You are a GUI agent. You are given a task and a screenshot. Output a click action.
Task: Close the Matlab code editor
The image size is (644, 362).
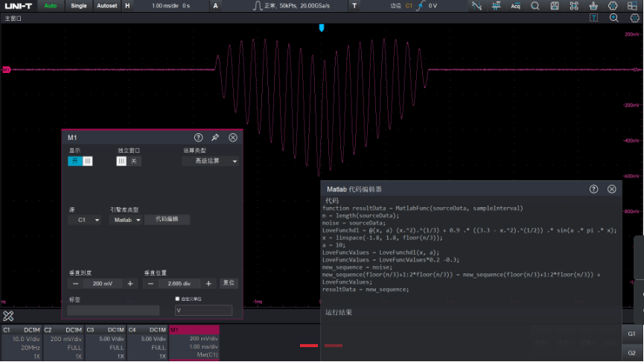pos(612,189)
